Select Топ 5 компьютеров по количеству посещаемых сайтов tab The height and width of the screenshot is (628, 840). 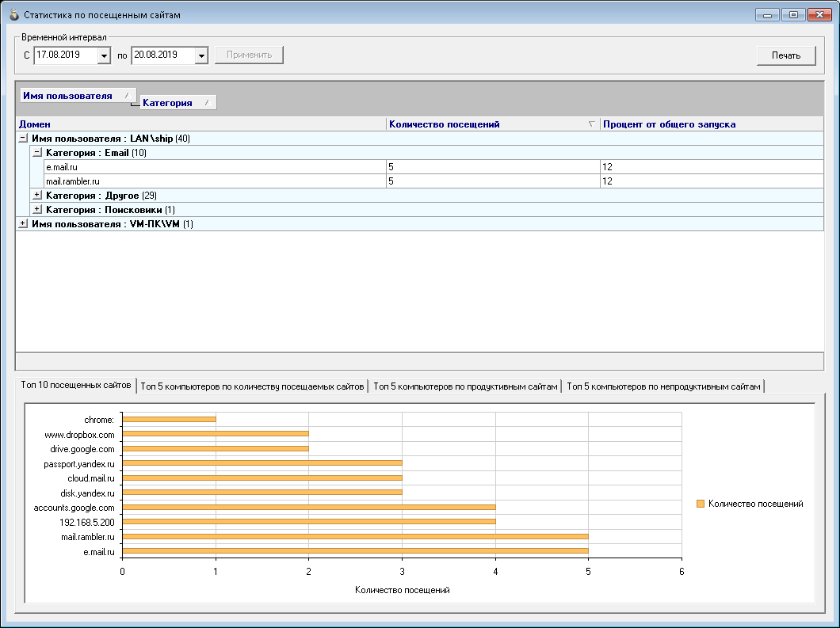(x=253, y=386)
